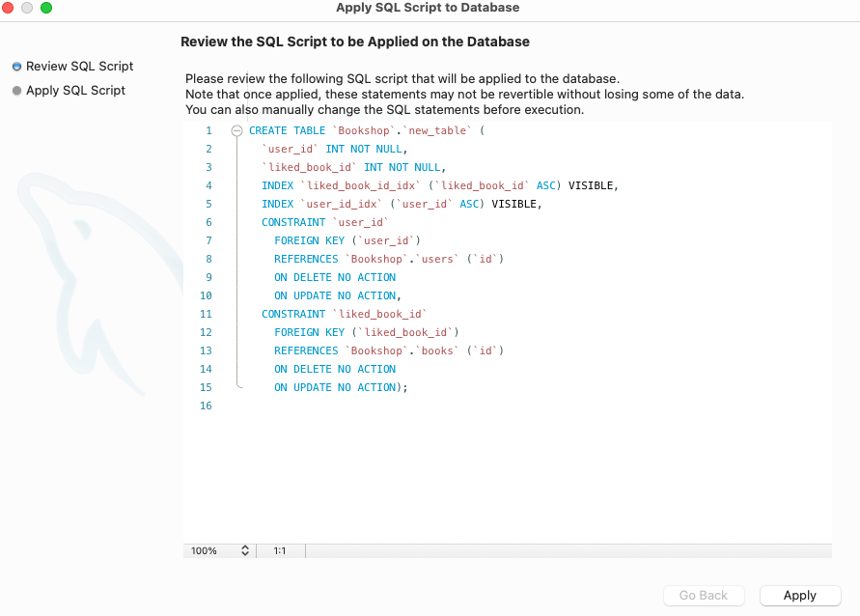Click the 1:1 cursor position indicator
The height and width of the screenshot is (616, 860).
[280, 550]
